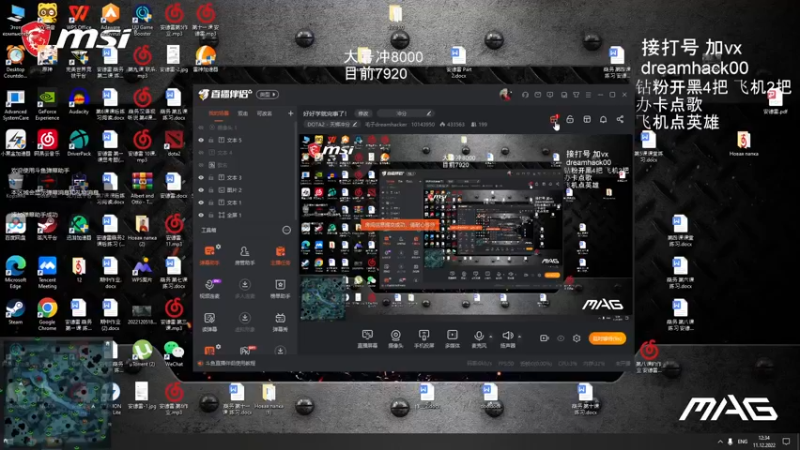The width and height of the screenshot is (800, 450).
Task: Mute the 麦克风 microphone
Action: click(479, 339)
